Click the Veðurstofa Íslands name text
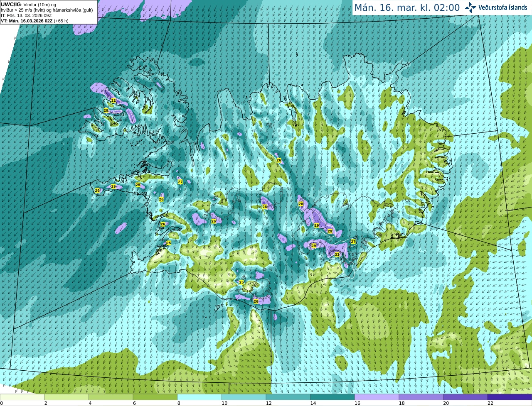Screen dimensions: 532x406 pyautogui.click(x=503, y=7)
